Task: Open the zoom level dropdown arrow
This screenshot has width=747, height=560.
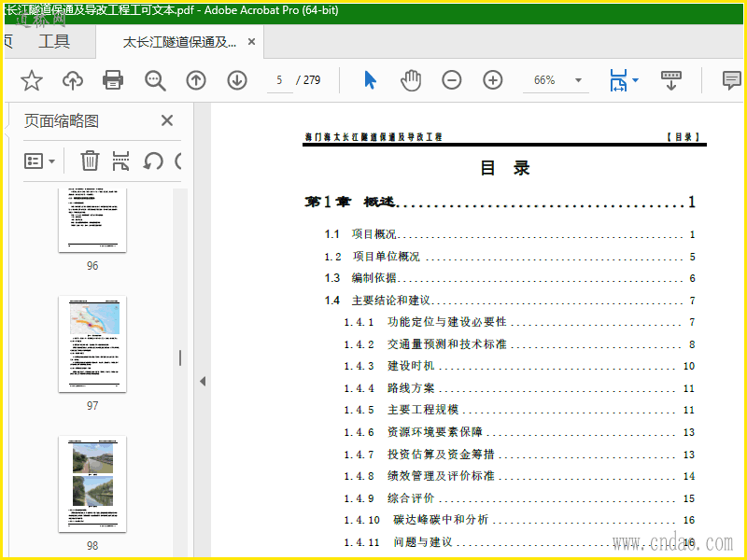Action: pos(578,80)
